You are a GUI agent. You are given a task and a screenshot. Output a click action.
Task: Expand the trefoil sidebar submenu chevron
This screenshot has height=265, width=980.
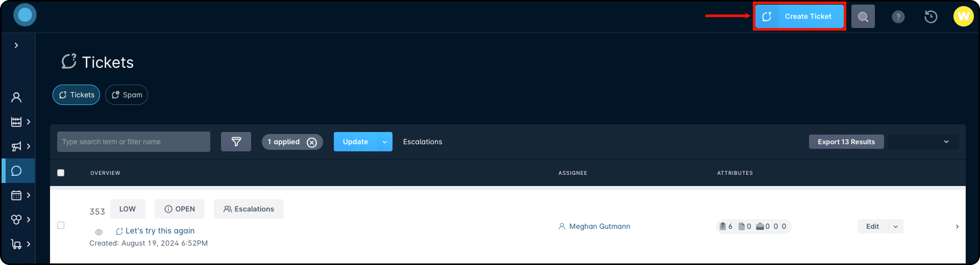pos(29,220)
